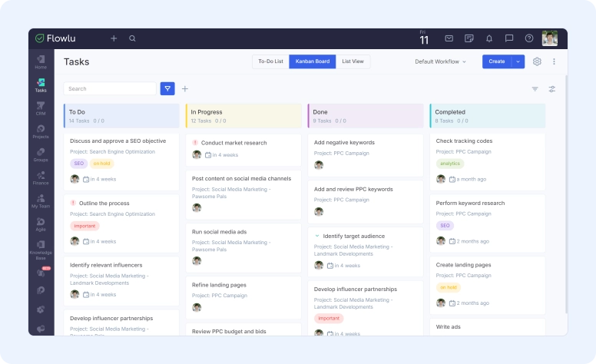
Task: Open Post content on social media channels task
Action: coord(241,179)
